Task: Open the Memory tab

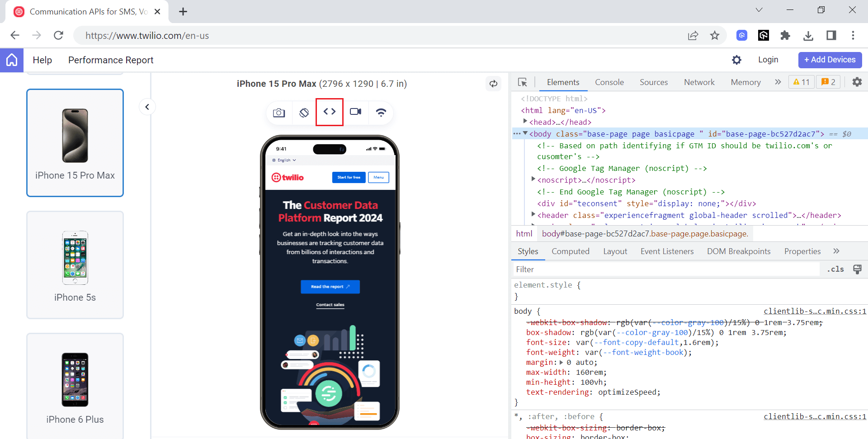Action: (x=746, y=82)
